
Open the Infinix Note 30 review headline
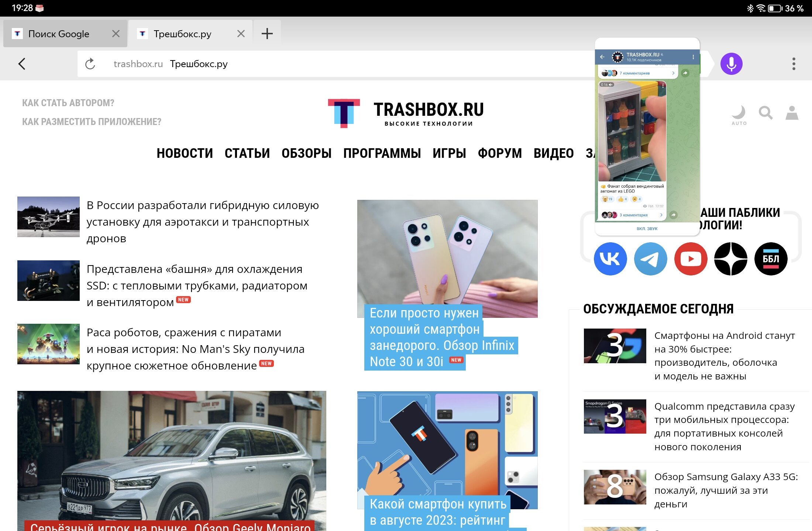click(x=441, y=337)
